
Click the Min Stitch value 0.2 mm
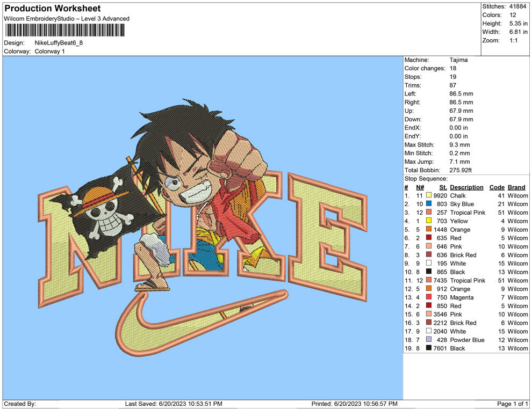460,153
